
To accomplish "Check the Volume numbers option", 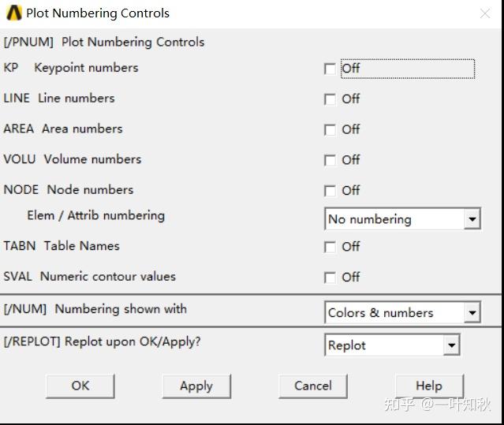I will pyautogui.click(x=330, y=160).
